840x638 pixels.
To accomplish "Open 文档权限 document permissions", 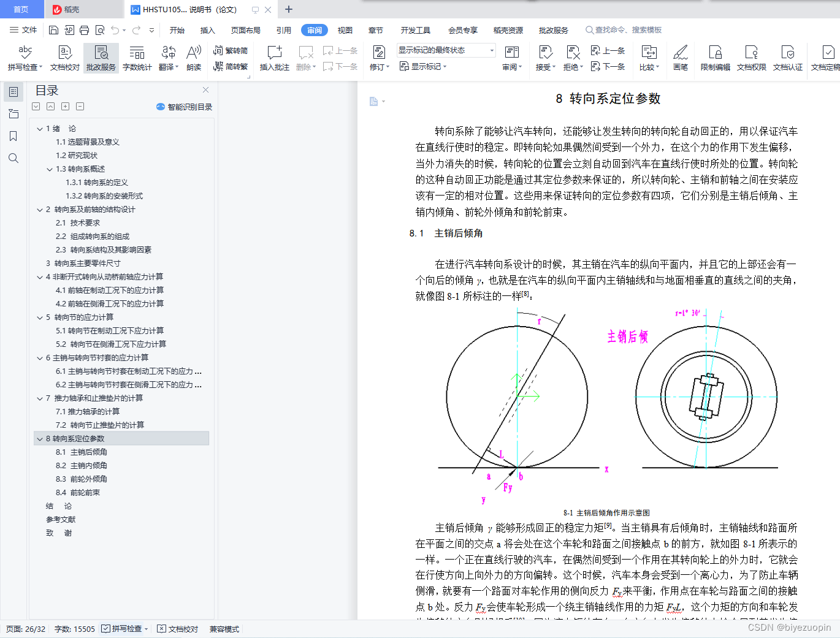I will 752,58.
